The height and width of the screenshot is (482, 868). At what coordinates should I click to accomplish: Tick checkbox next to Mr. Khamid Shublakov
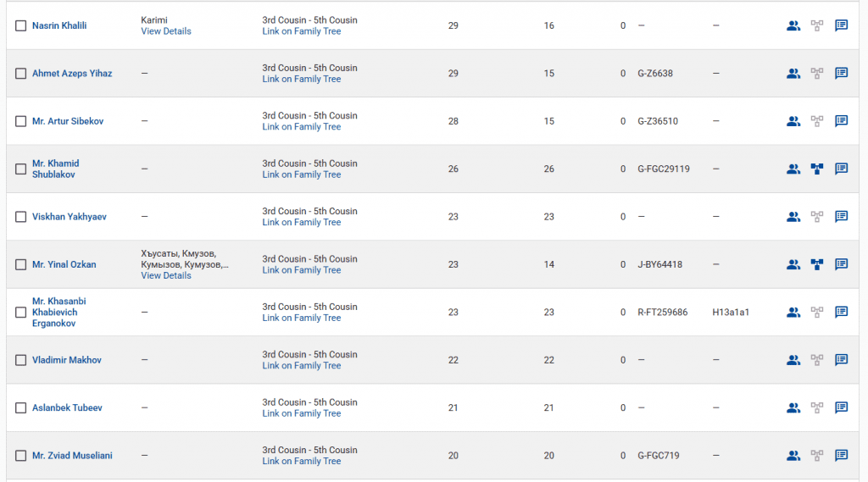pyautogui.click(x=21, y=169)
